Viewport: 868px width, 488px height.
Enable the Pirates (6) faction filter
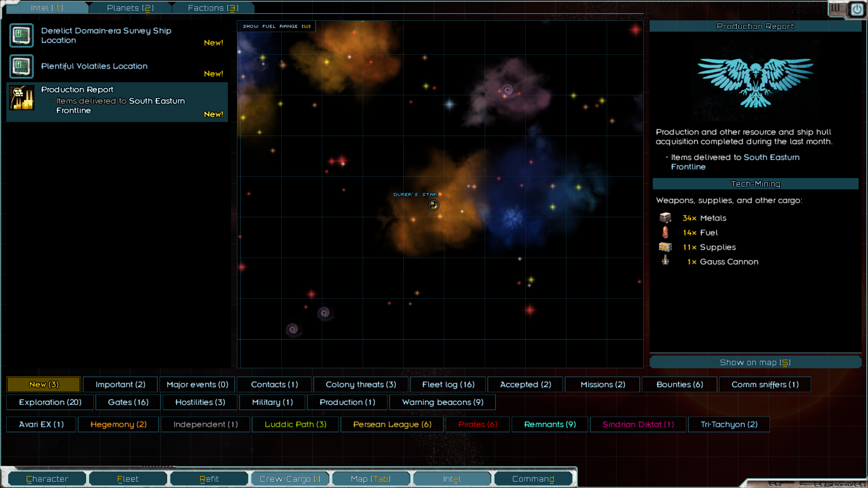point(477,424)
